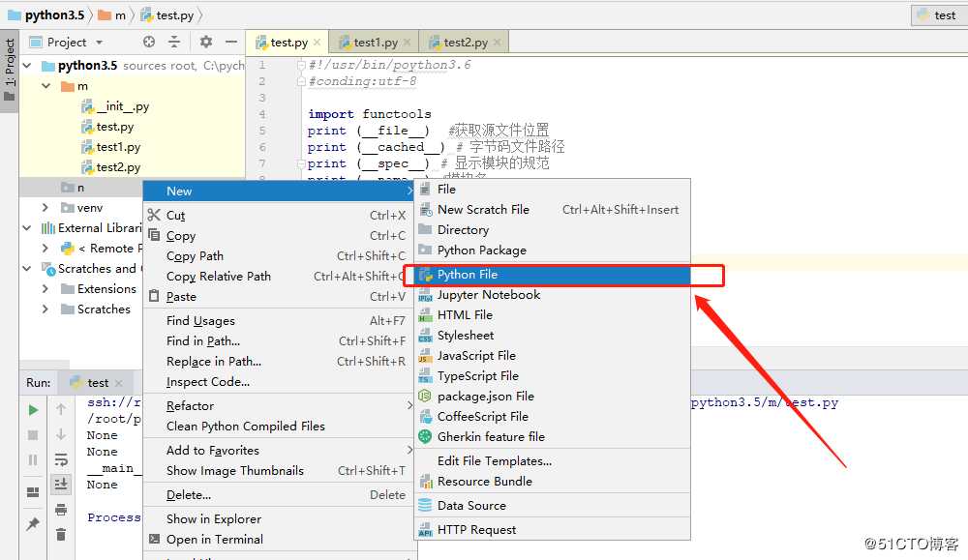
Task: Close the test.py editor tab
Action: pyautogui.click(x=317, y=42)
